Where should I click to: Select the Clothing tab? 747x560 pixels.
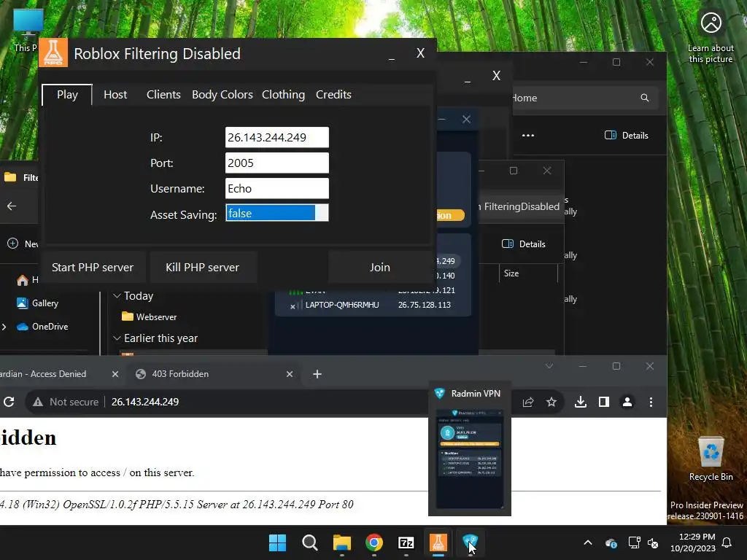click(283, 94)
